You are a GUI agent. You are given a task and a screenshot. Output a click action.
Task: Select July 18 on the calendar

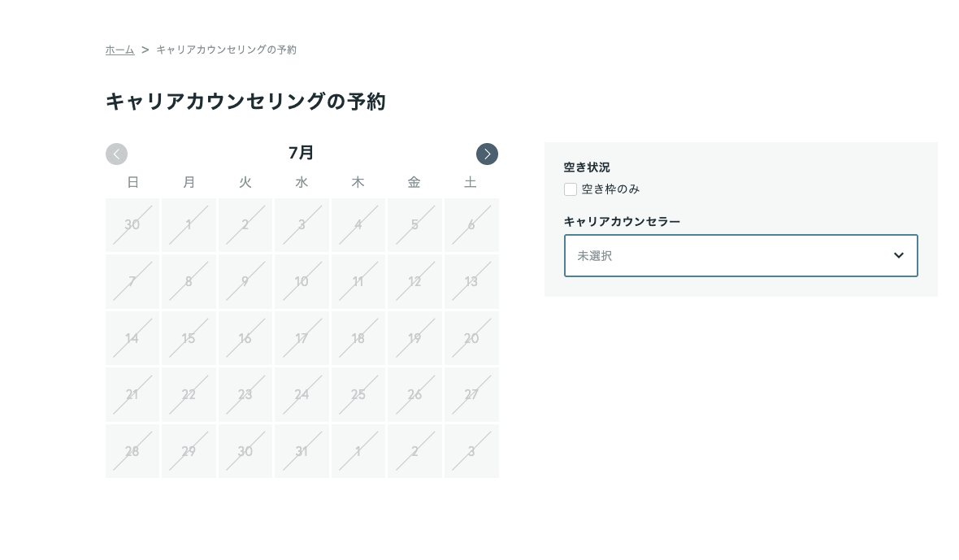[358, 338]
